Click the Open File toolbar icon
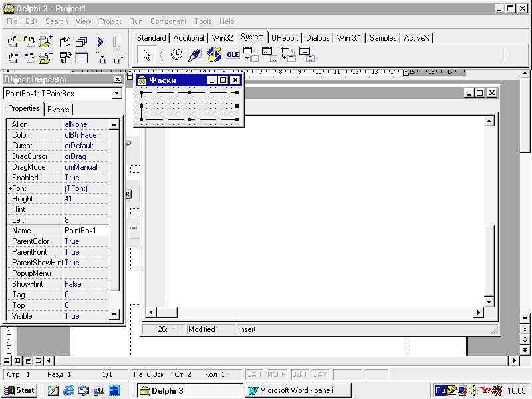The image size is (532, 399). click(13, 58)
